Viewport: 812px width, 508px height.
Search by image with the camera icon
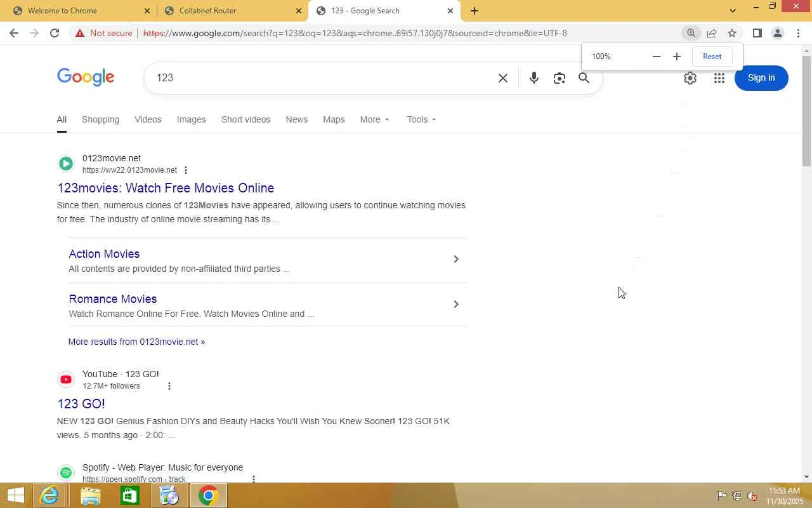point(559,78)
